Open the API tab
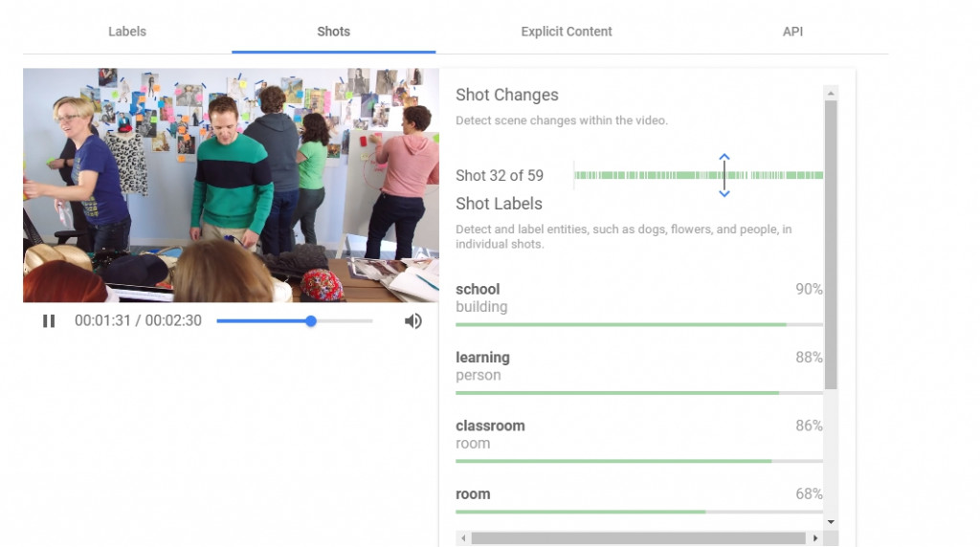Screen dimensions: 980x547 click(792, 32)
